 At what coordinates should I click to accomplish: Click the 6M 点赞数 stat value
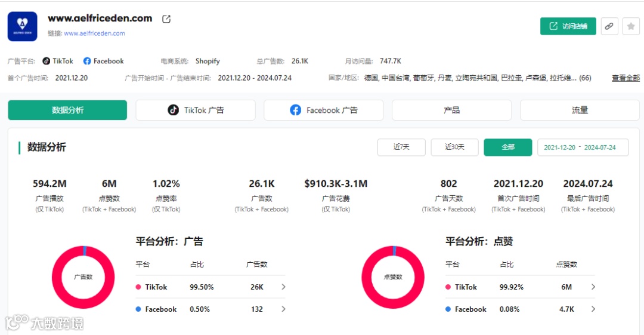click(109, 183)
